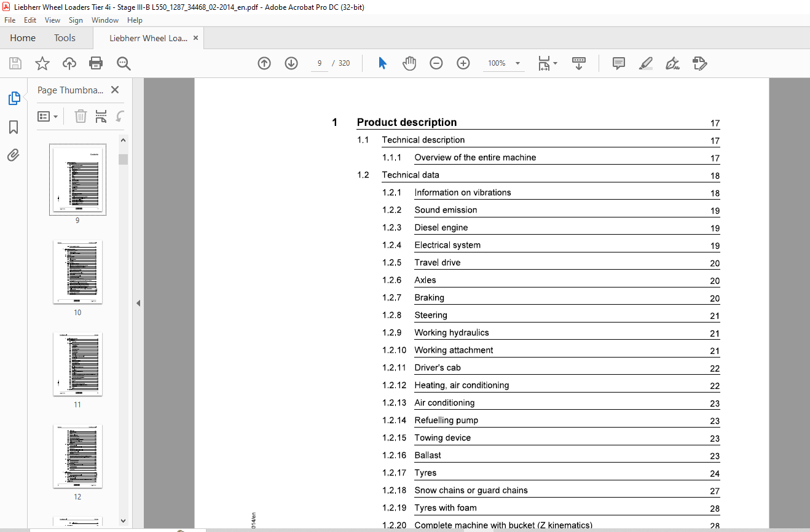The width and height of the screenshot is (810, 532).
Task: Select page 10 thumbnail
Action: 77,272
